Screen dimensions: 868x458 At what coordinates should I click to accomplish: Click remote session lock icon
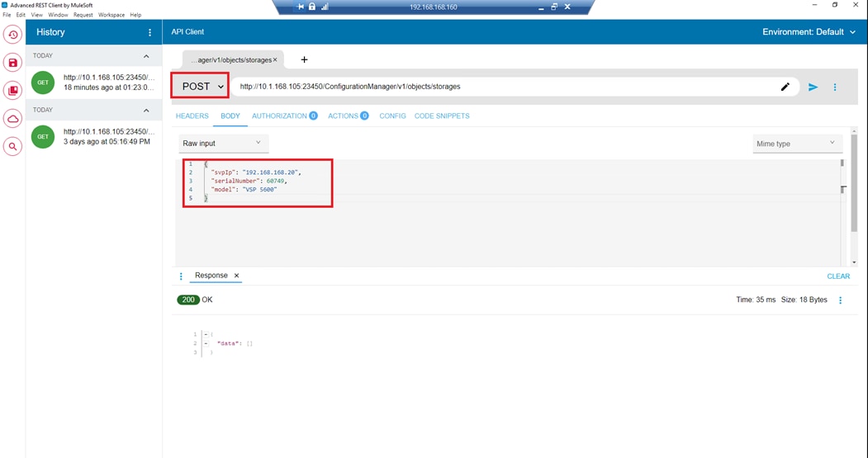click(312, 7)
